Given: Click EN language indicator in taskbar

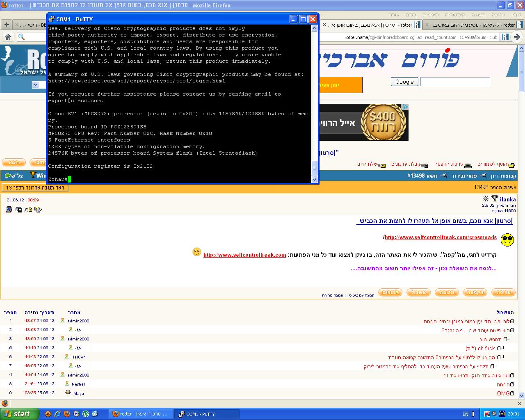Looking at the screenshot, I should point(466,414).
